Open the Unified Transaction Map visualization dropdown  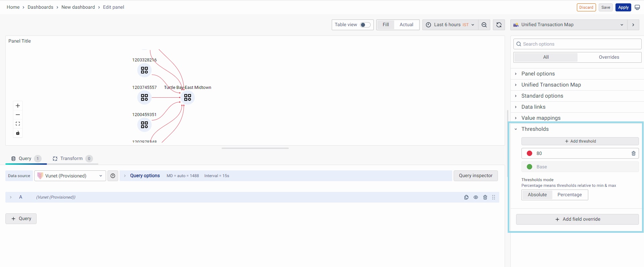568,25
